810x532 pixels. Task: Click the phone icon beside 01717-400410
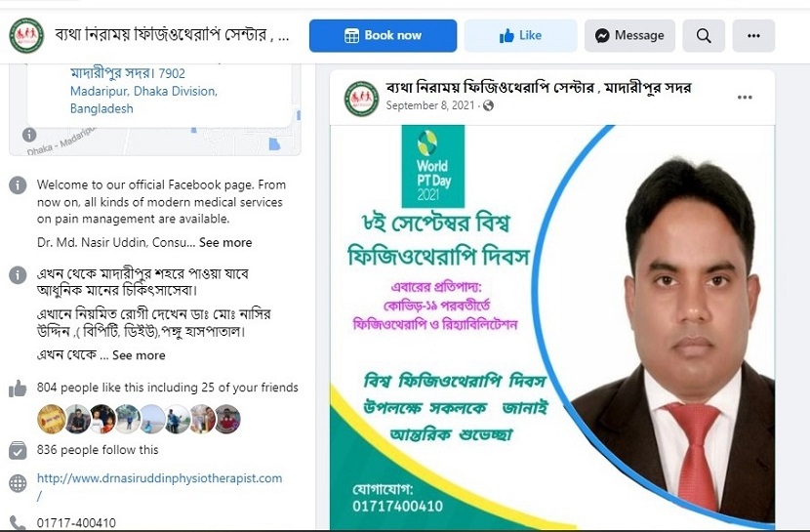pos(18,522)
